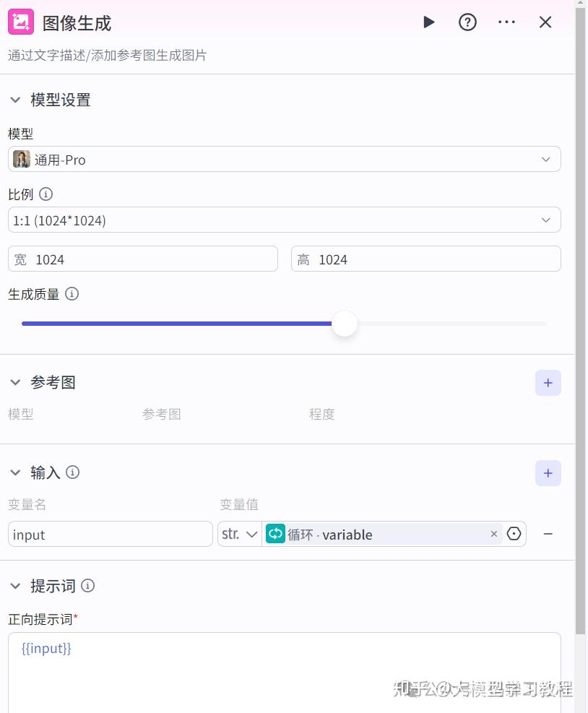Viewport: 588px width, 713px height.
Task: Collapse the 模型设置 section
Action: click(15, 100)
